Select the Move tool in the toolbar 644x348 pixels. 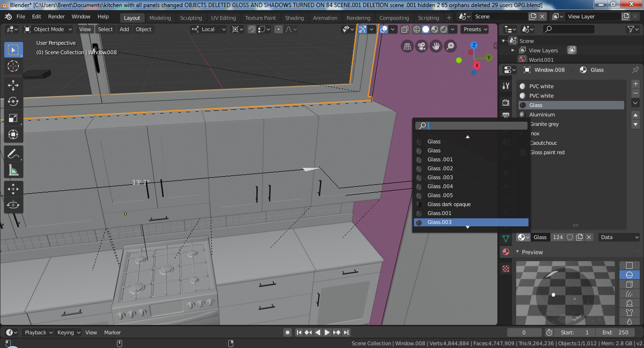(13, 85)
